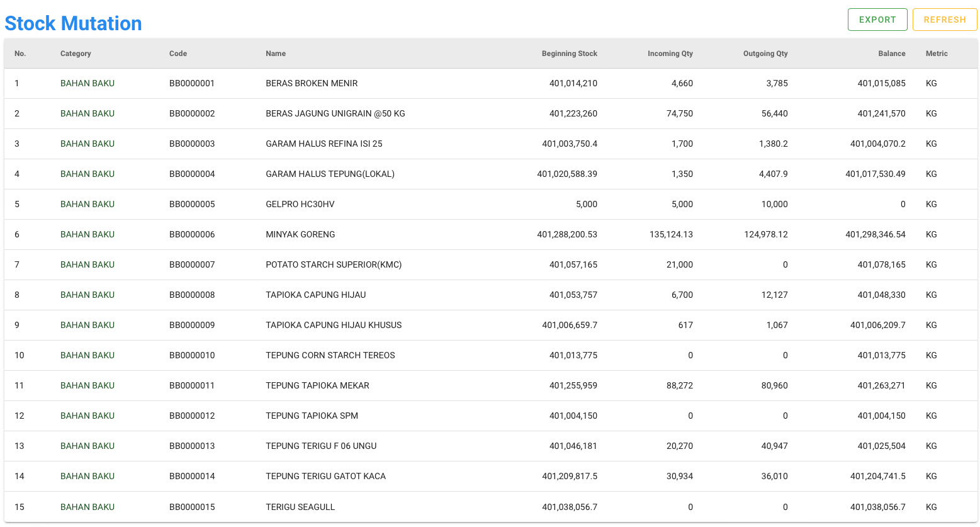Click the Category column header

pyautogui.click(x=76, y=54)
